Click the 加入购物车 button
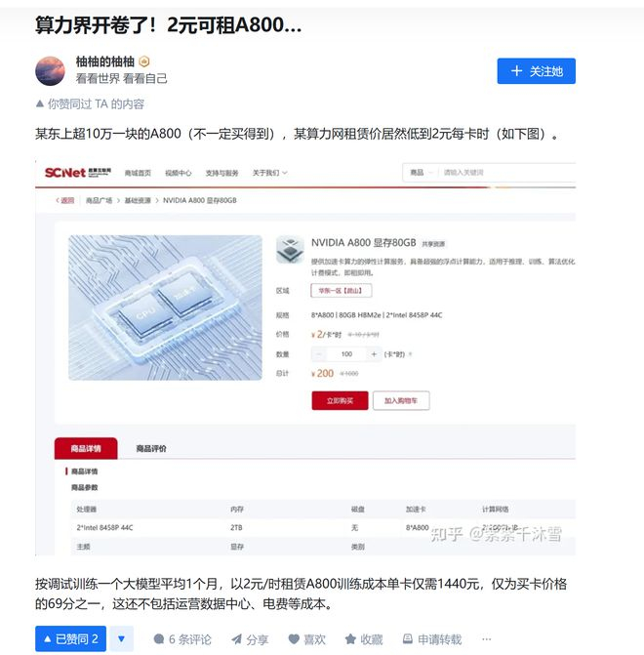 click(x=401, y=400)
